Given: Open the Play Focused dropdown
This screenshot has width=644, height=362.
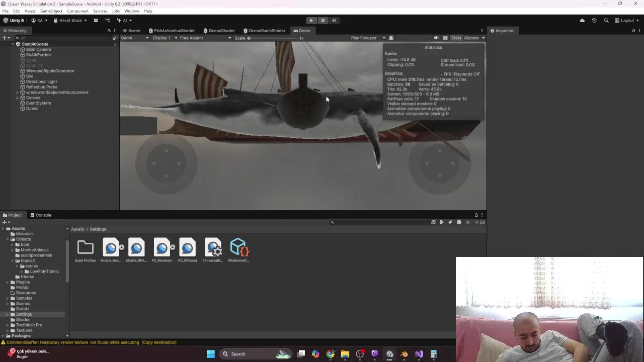Looking at the screenshot, I should pos(368,38).
